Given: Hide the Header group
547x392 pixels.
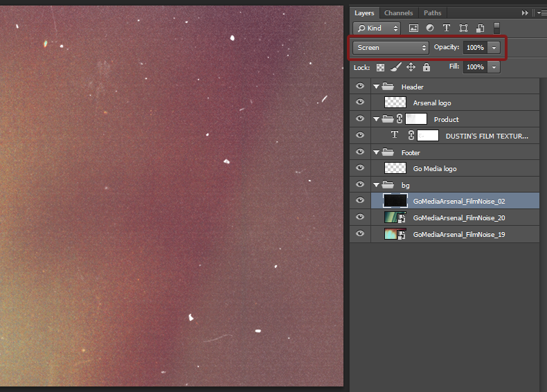Looking at the screenshot, I should [x=360, y=86].
